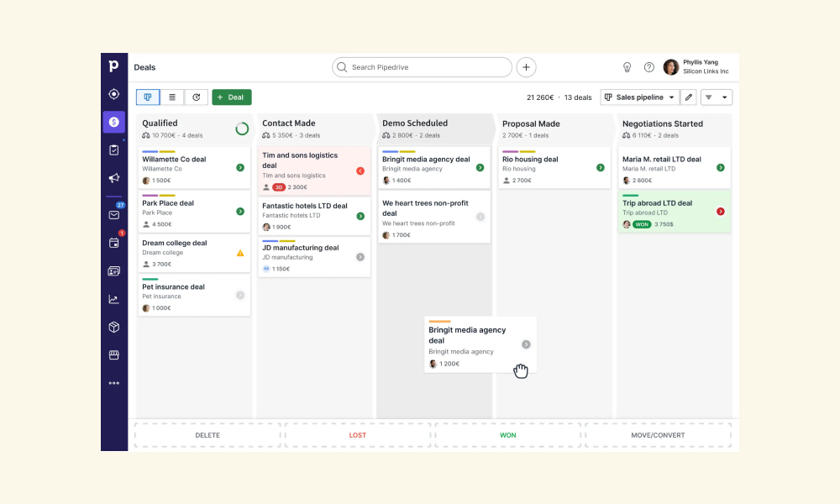This screenshot has height=504, width=840.
Task: Switch to pipeline kanban view
Action: 148,97
